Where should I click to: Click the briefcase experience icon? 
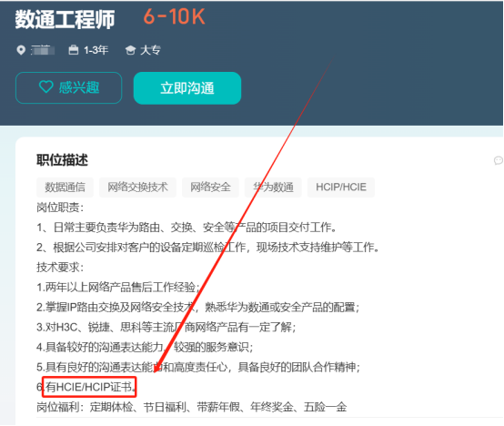74,50
